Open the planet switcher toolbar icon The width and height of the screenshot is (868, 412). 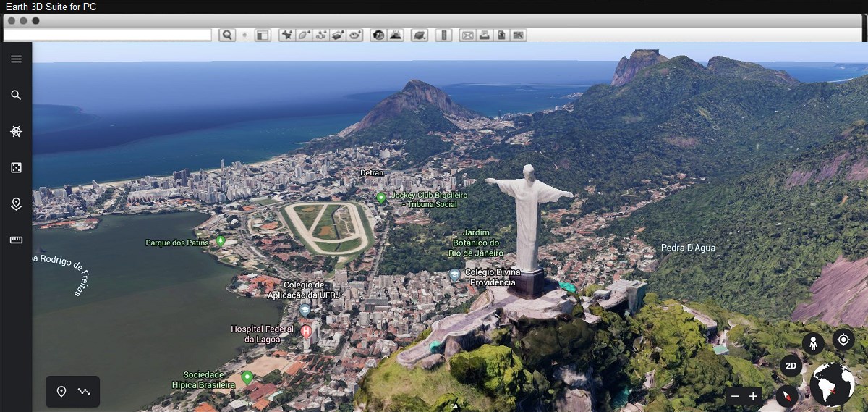420,35
